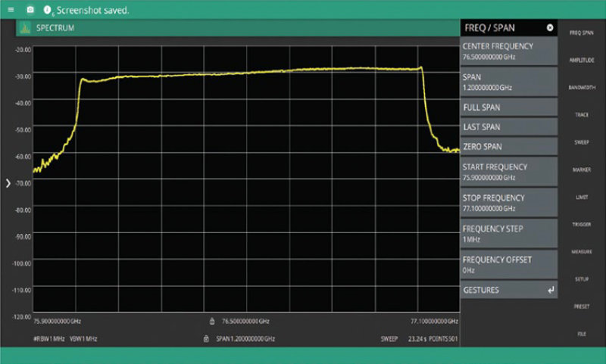The height and width of the screenshot is (364, 606).
Task: Open the MARKER menu
Action: pyautogui.click(x=582, y=170)
